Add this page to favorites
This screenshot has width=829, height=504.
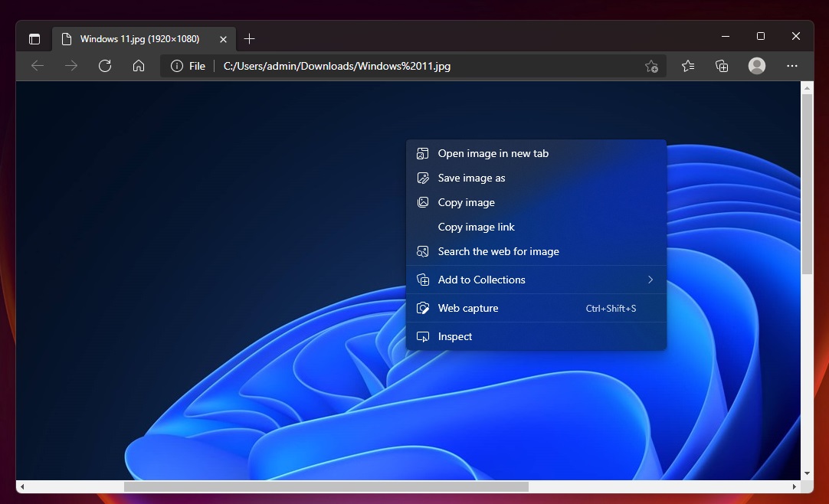point(650,66)
